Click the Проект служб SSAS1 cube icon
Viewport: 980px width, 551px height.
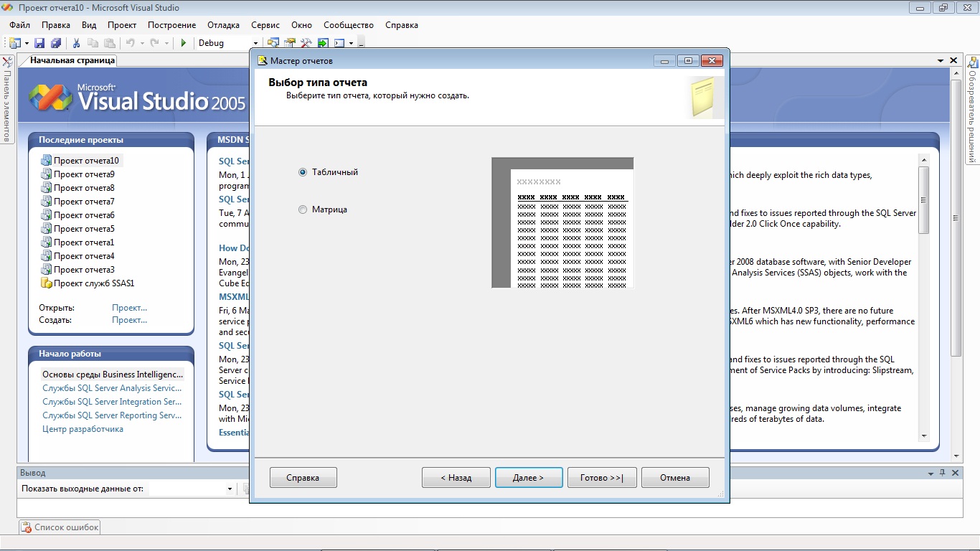point(47,283)
